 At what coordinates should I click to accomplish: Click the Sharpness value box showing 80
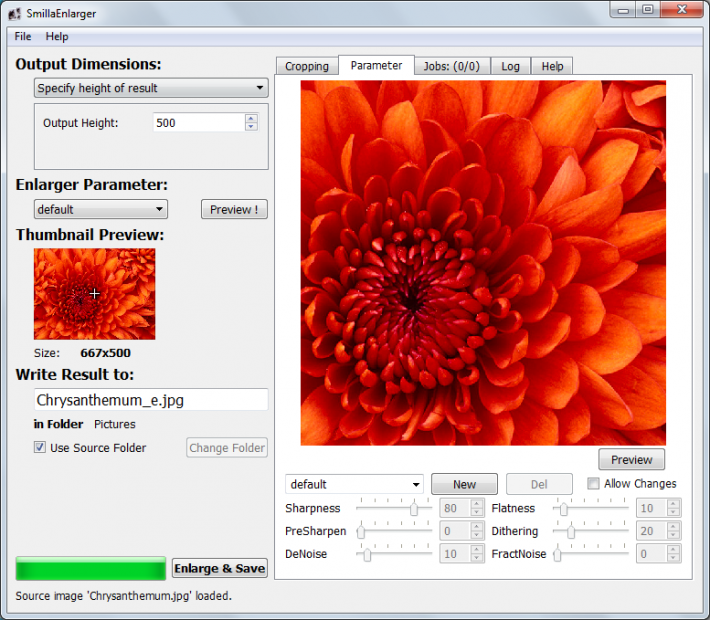point(456,508)
